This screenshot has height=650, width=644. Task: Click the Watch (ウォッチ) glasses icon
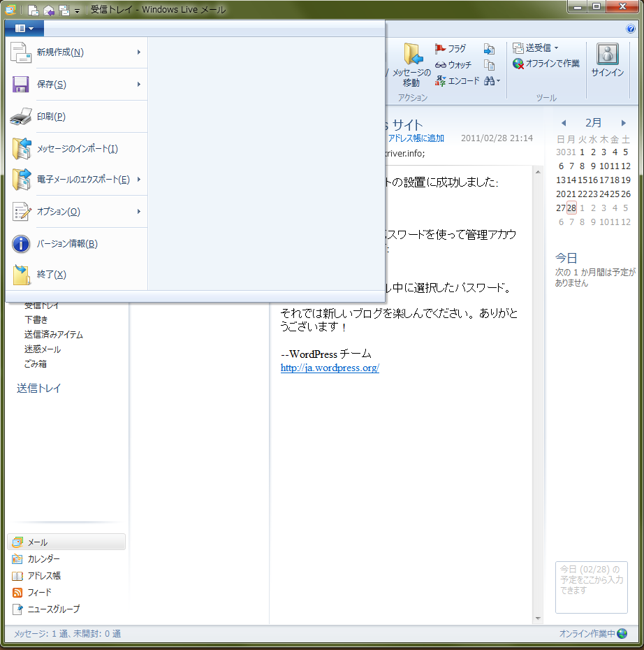pos(441,65)
